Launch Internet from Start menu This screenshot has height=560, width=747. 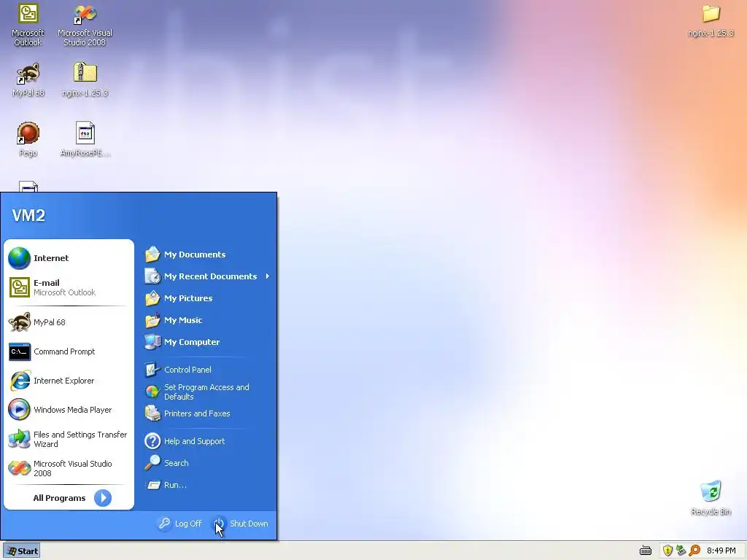coord(69,258)
